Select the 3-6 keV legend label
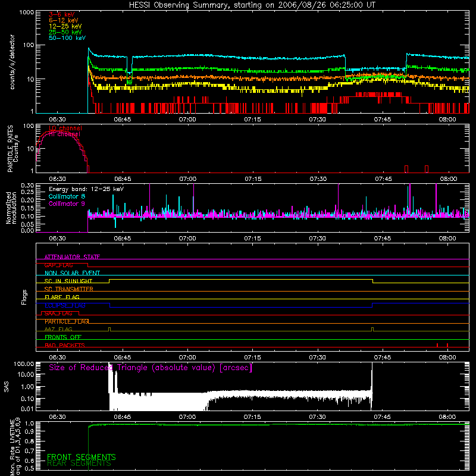This screenshot has height=476, width=476. (62, 14)
